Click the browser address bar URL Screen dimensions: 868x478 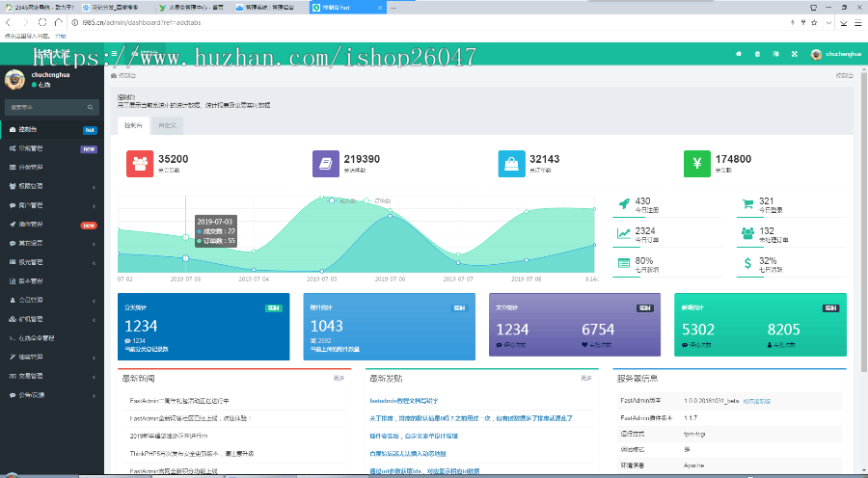tap(143, 23)
